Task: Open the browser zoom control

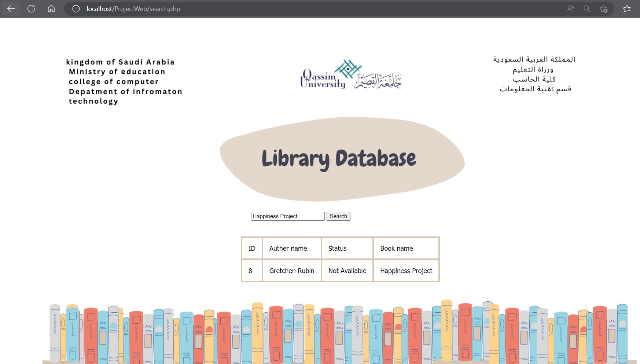Action: [x=587, y=8]
